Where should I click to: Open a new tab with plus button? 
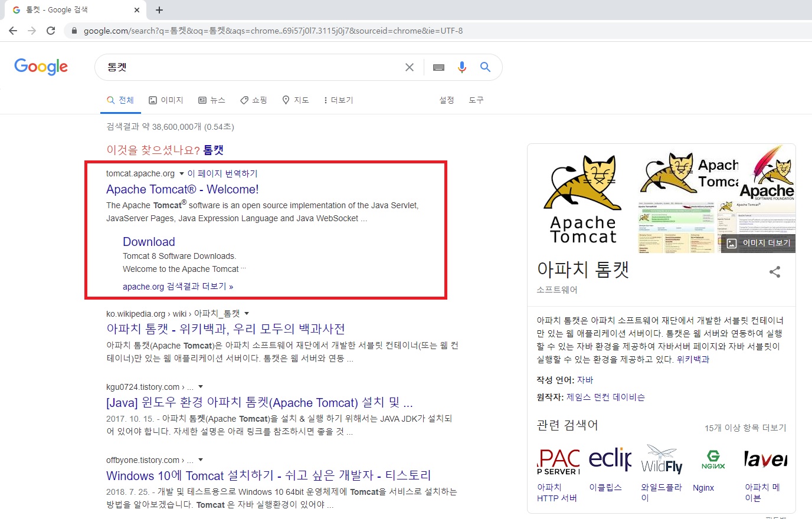[x=159, y=10]
